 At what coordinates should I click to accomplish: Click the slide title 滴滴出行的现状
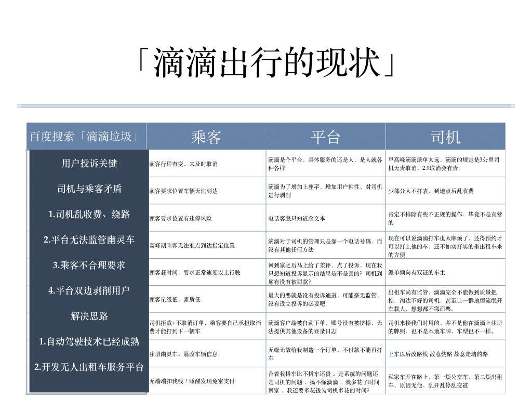point(266,63)
